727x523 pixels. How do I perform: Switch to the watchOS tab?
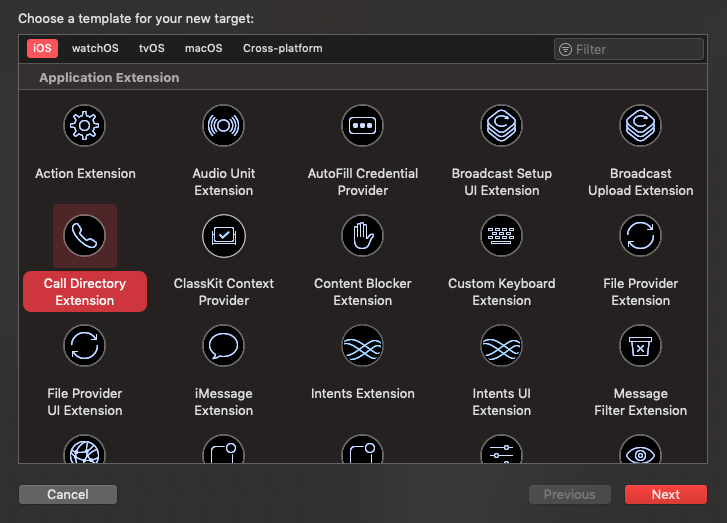(x=95, y=48)
